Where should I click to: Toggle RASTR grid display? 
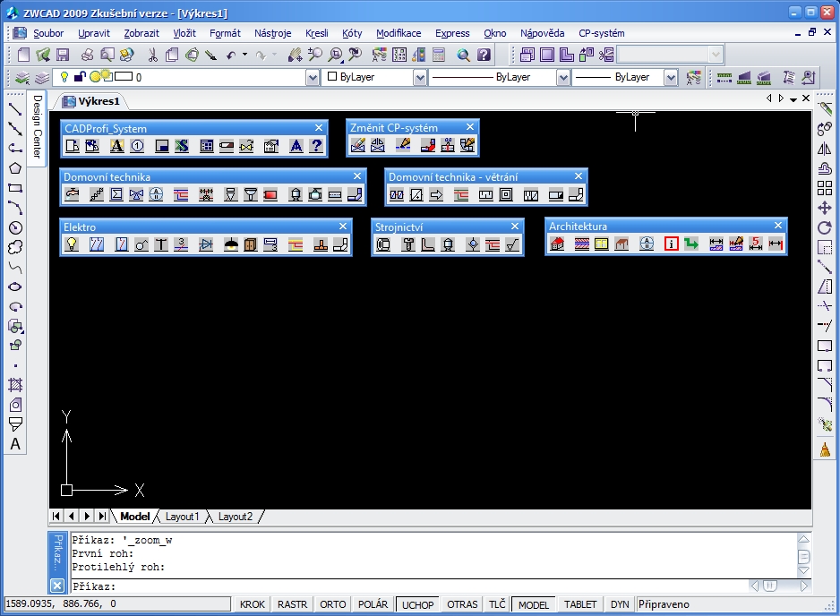pyautogui.click(x=293, y=604)
